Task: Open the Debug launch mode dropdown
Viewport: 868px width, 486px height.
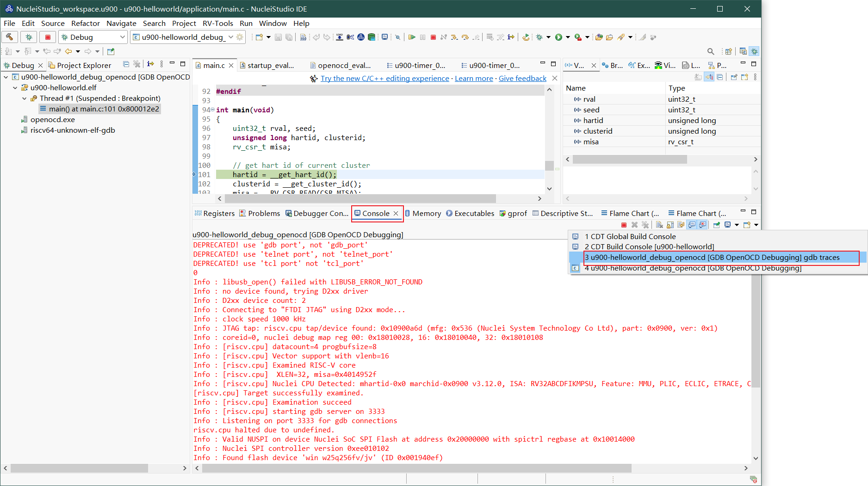Action: (x=122, y=37)
